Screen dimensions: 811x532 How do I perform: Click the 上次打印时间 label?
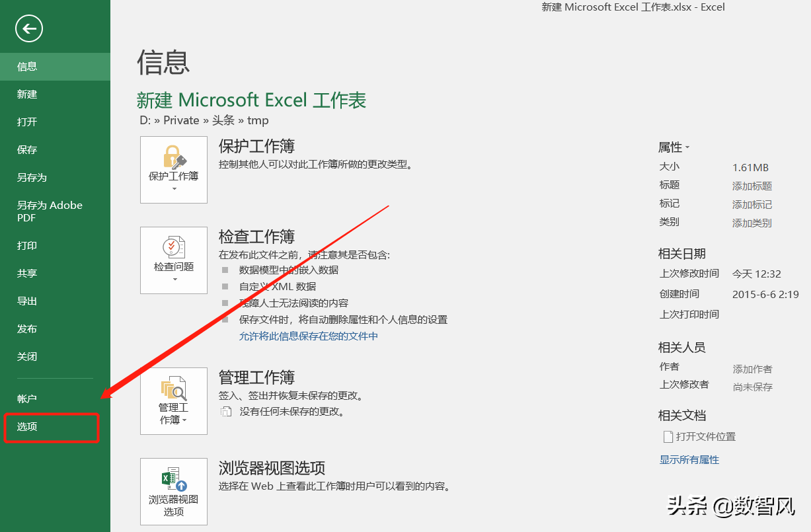pyautogui.click(x=689, y=315)
